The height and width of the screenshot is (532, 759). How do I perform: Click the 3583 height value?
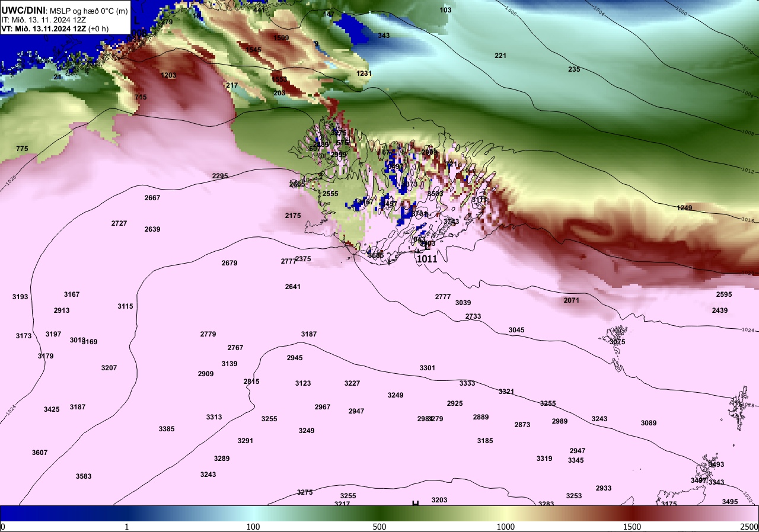[84, 476]
